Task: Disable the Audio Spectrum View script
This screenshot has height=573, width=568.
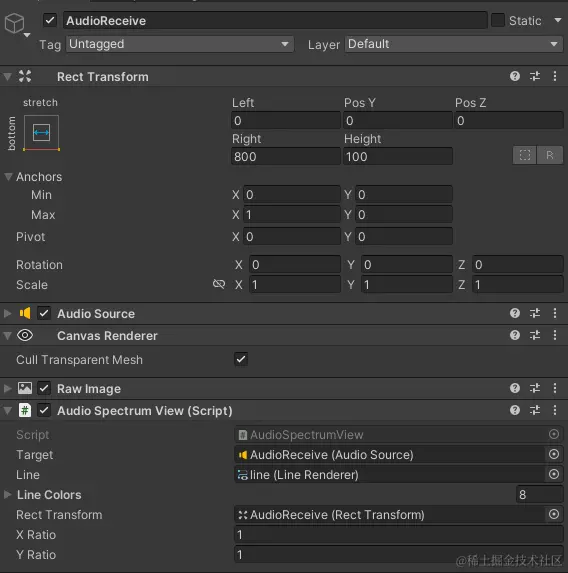Action: pos(44,410)
